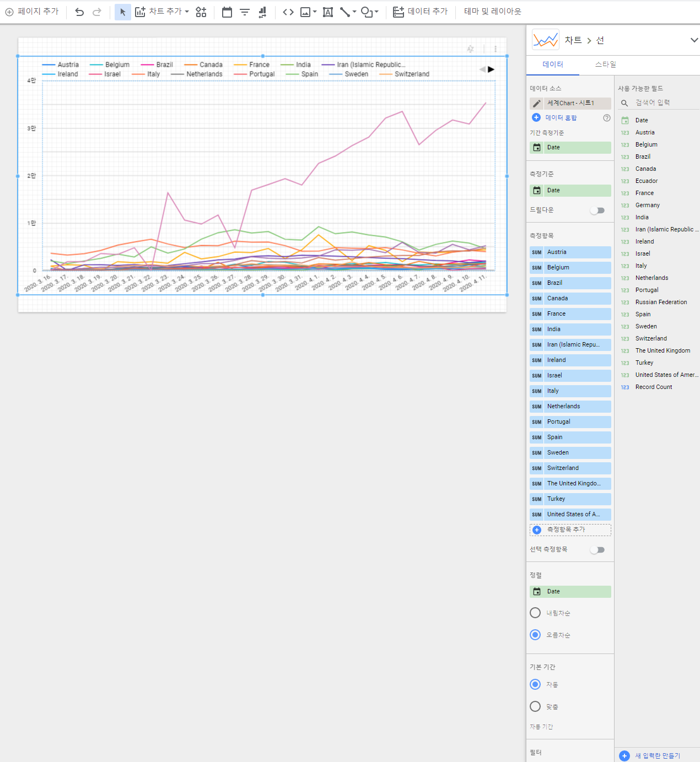Click the 데이터 추가 (add data) button
Screen dimensions: 700x762
point(420,12)
